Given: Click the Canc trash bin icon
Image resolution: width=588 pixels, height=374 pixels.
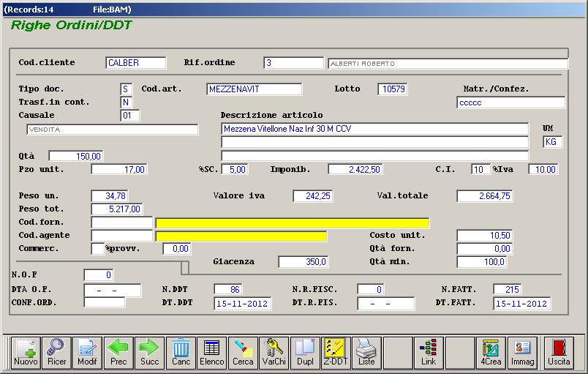Looking at the screenshot, I should coord(181,353).
